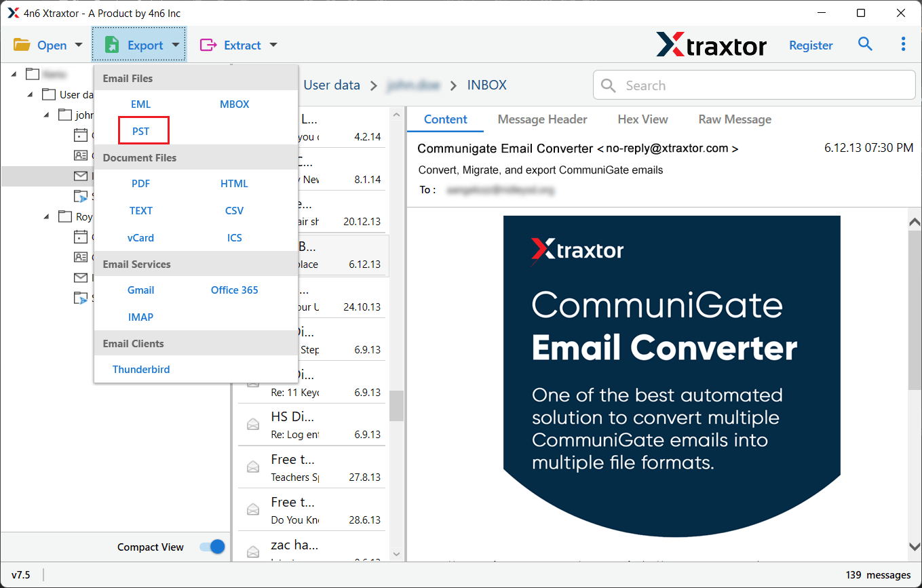
Task: Select TEXT export option
Action: click(x=141, y=211)
